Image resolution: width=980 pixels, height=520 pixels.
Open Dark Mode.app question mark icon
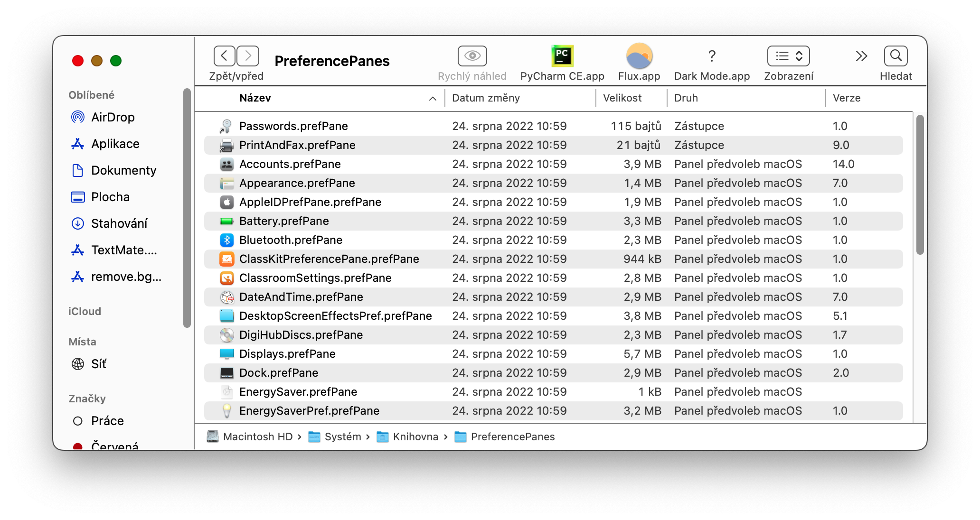712,56
